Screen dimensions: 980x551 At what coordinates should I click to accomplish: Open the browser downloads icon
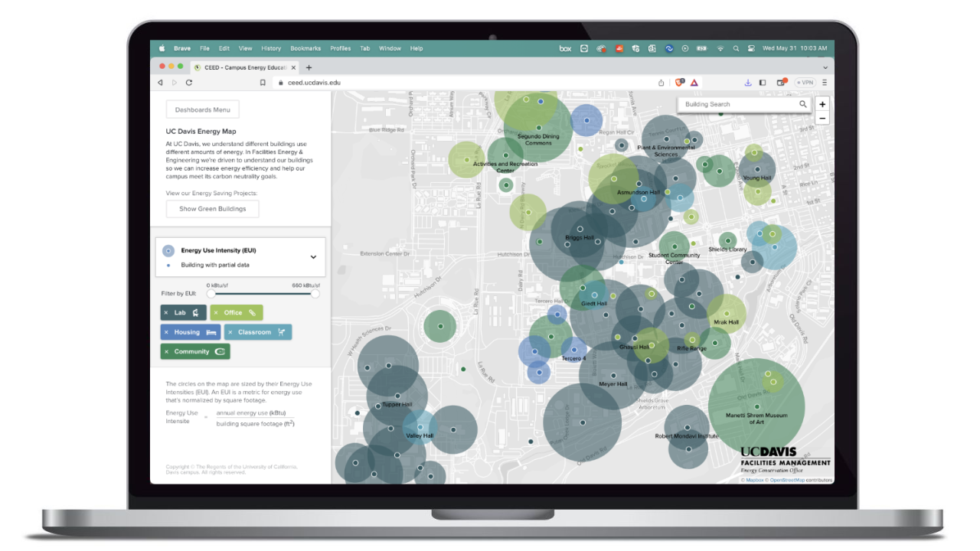point(748,83)
